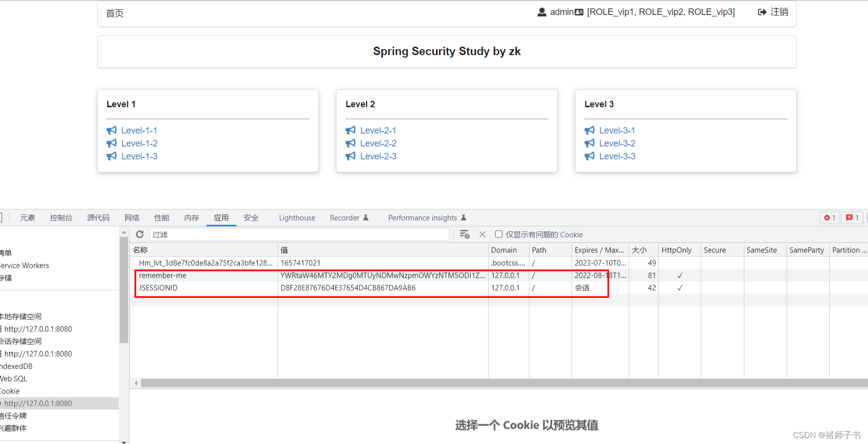This screenshot has height=444, width=868.
Task: Click the megaphone icon beside Level-3-2
Action: 589,143
